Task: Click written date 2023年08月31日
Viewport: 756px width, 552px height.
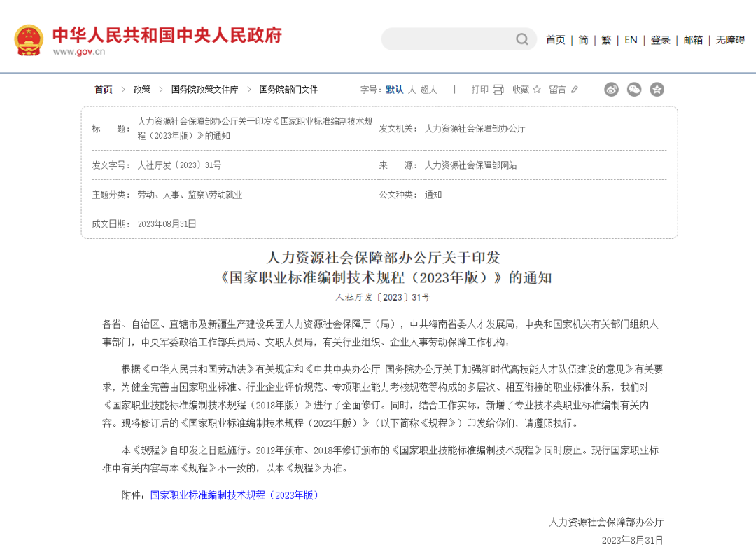Action: click(x=167, y=224)
